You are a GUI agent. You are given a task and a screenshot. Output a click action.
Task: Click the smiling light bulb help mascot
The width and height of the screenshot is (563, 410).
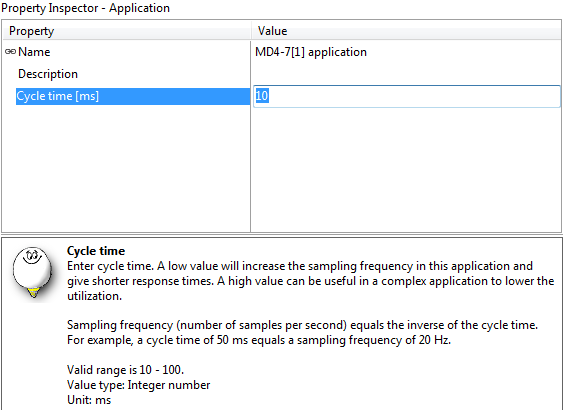click(32, 272)
